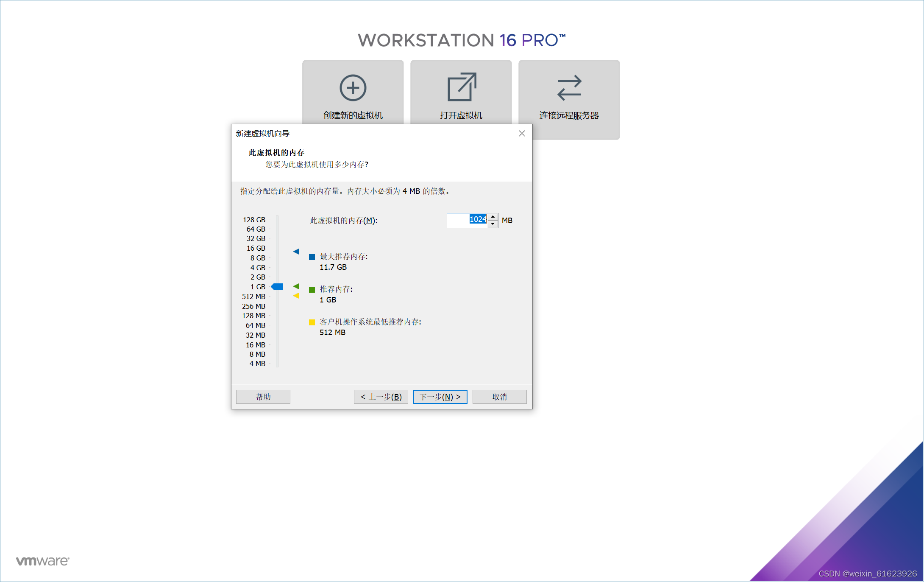Click the memory value input field

tap(466, 220)
